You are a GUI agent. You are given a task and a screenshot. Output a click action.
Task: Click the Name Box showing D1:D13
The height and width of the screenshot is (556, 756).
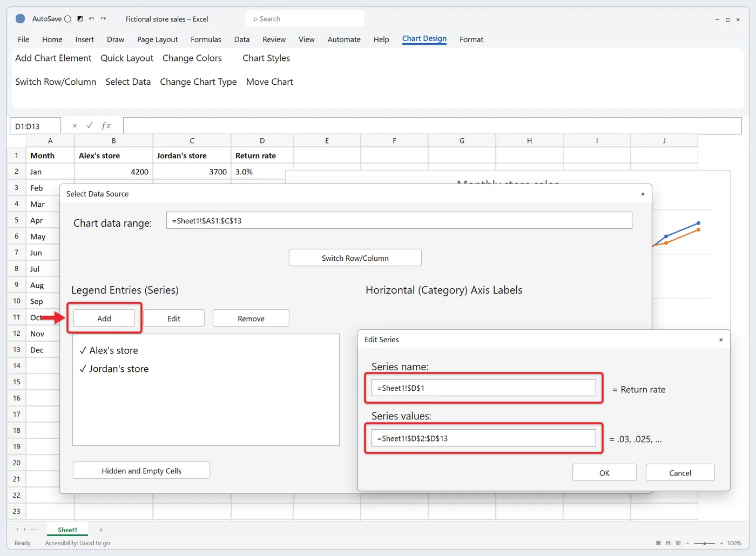35,126
